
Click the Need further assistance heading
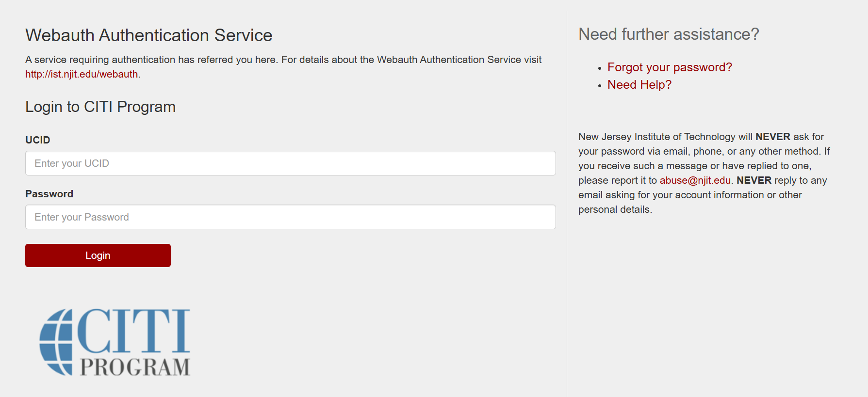click(x=668, y=34)
